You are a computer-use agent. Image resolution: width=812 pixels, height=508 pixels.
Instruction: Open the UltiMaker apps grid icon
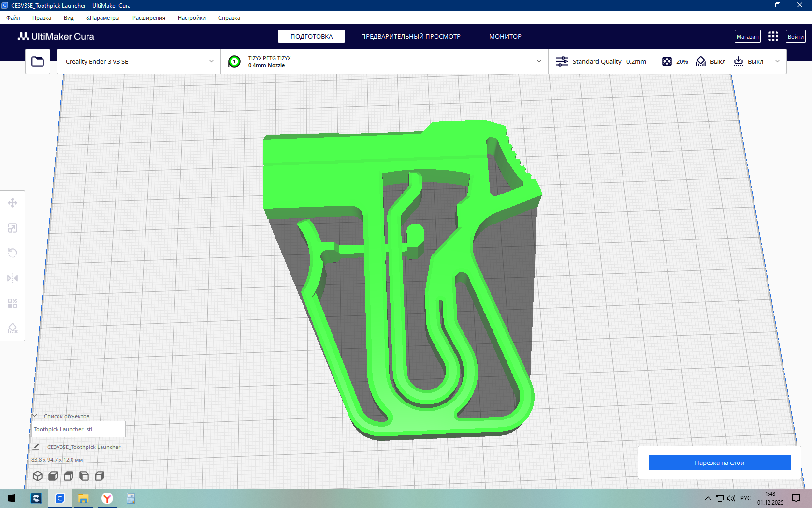773,36
